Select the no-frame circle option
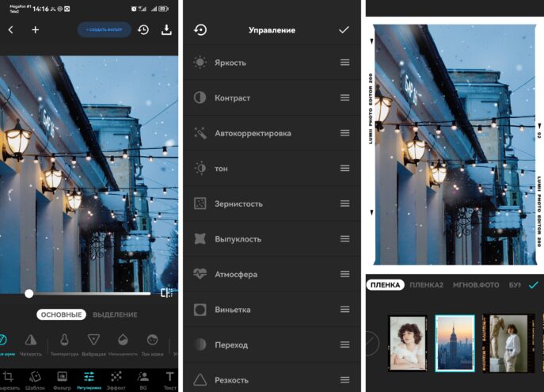Image resolution: width=544 pixels, height=392 pixels. click(370, 342)
